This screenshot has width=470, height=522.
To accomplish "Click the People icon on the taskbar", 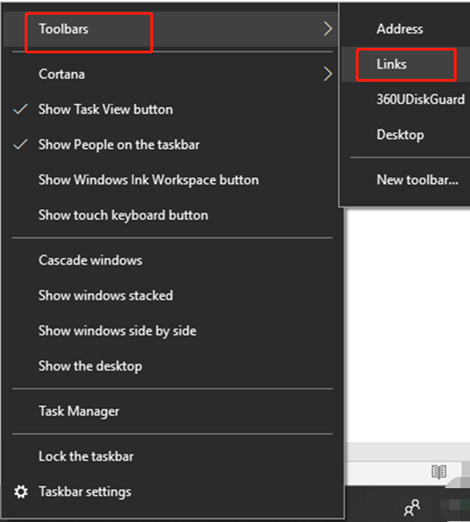I will point(412,507).
